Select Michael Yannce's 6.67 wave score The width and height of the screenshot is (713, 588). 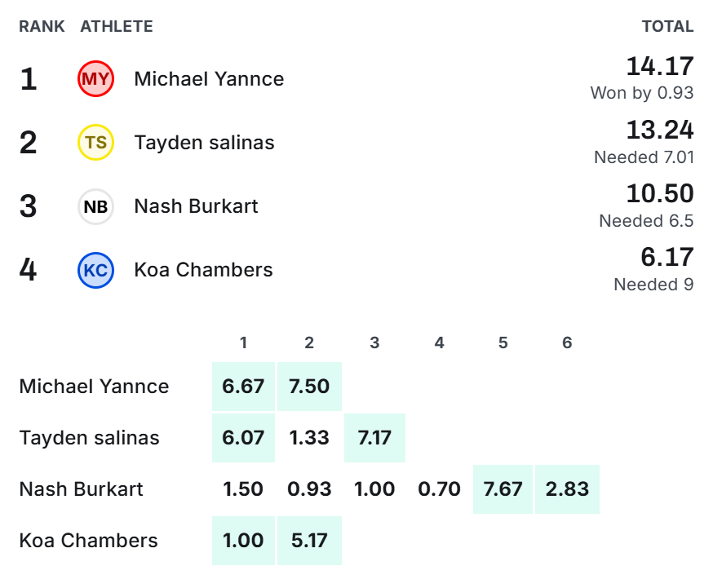tap(243, 387)
